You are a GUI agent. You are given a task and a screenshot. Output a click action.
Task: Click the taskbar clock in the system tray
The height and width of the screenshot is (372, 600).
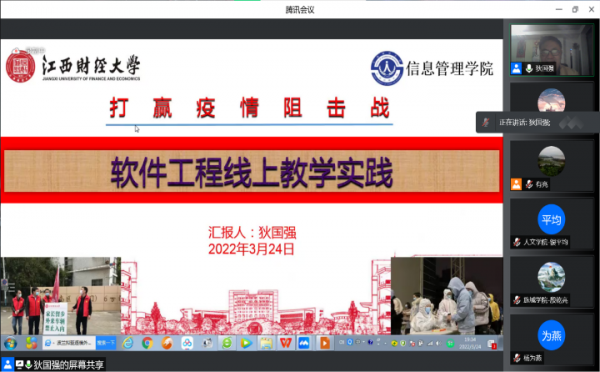coord(470,343)
